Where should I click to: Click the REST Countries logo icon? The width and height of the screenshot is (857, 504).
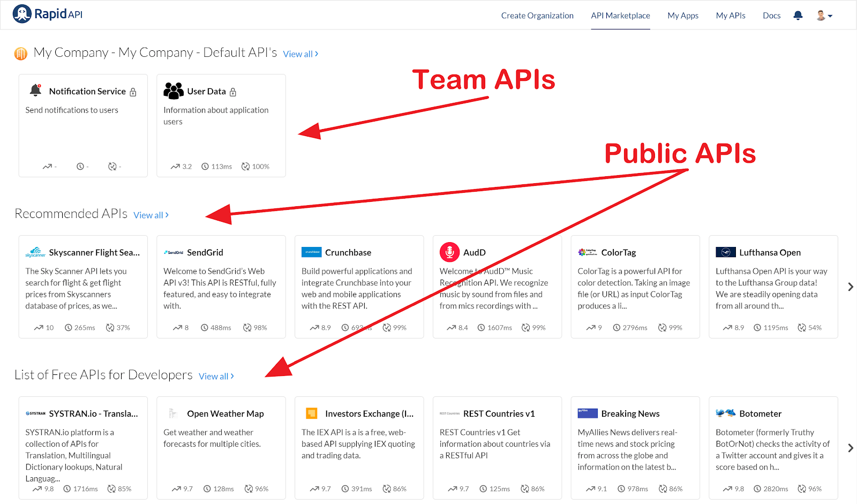pyautogui.click(x=449, y=413)
